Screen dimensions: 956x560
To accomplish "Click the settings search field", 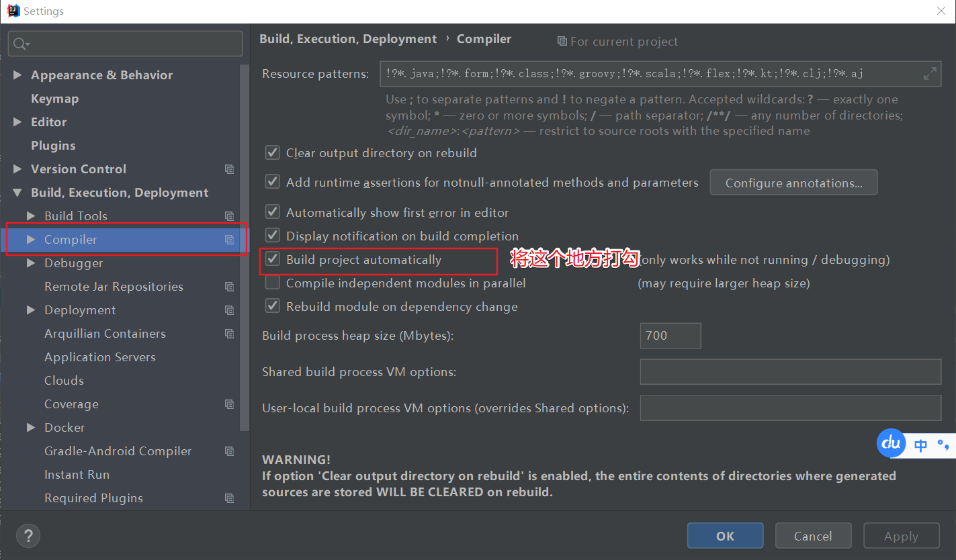I will tap(125, 44).
